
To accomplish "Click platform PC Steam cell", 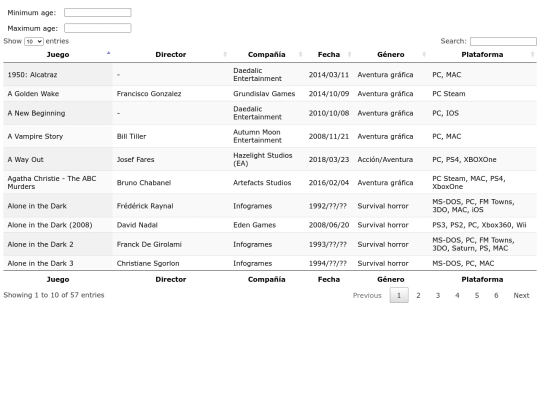I will point(482,94).
